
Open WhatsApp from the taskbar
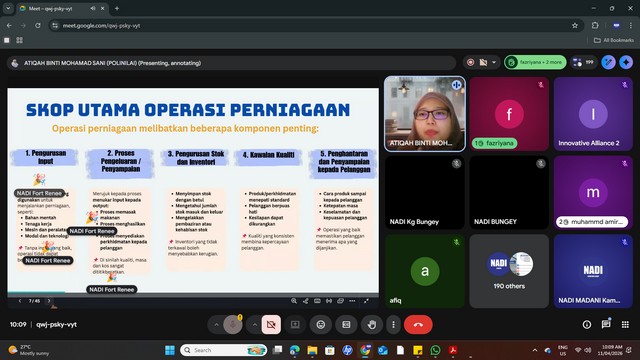[x=436, y=350]
